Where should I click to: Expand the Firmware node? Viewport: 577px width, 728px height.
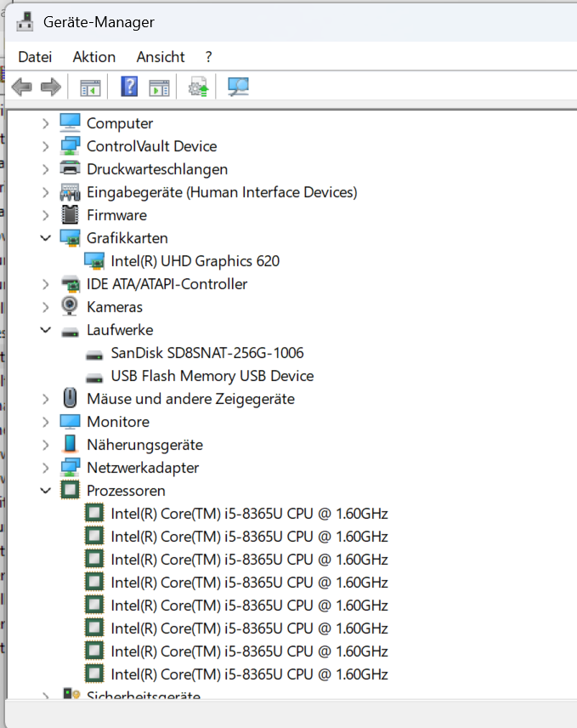tap(45, 215)
